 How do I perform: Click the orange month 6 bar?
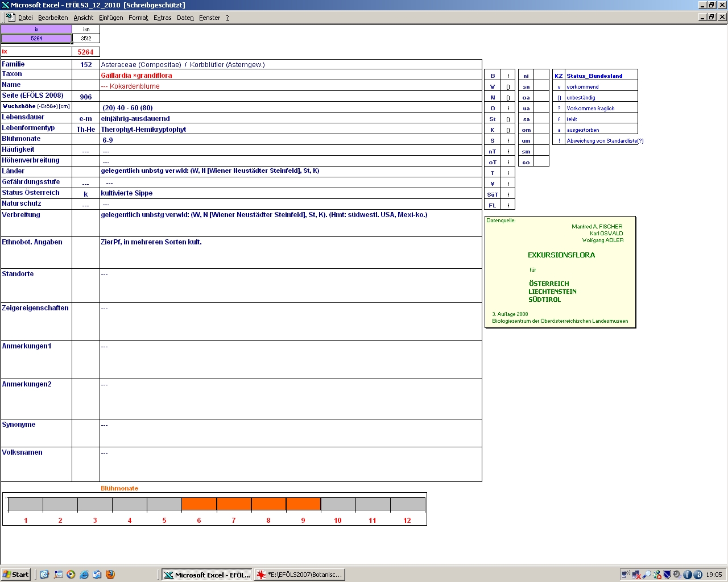[199, 504]
